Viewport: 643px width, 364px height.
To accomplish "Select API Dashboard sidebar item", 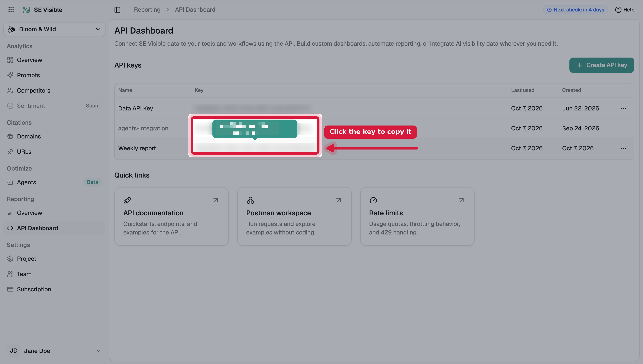I will click(54, 228).
